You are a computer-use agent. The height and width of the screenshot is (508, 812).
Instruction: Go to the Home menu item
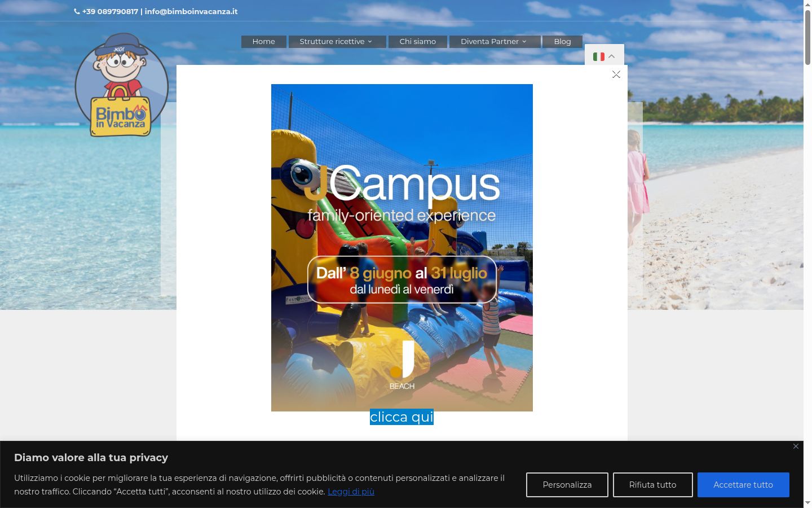263,42
